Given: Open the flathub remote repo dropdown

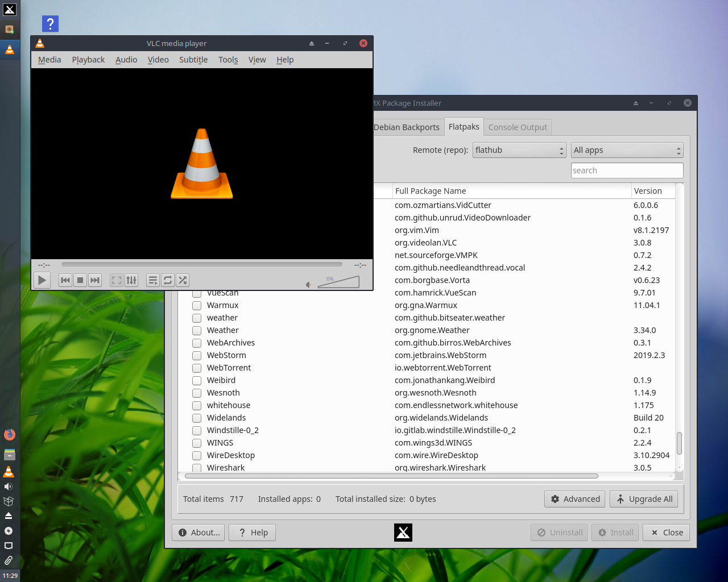Looking at the screenshot, I should click(x=519, y=150).
